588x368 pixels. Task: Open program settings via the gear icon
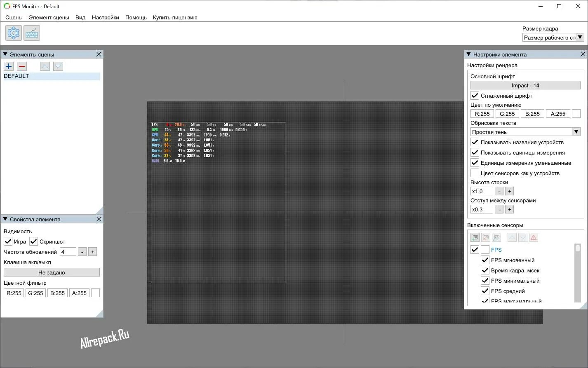coord(14,33)
